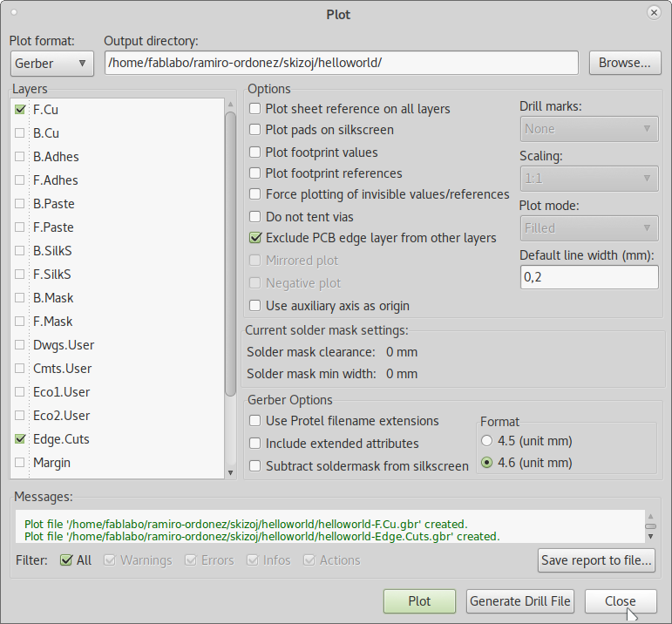Viewport: 672px width, 624px height.
Task: Enable the F.SilkS layer
Action: (x=20, y=275)
